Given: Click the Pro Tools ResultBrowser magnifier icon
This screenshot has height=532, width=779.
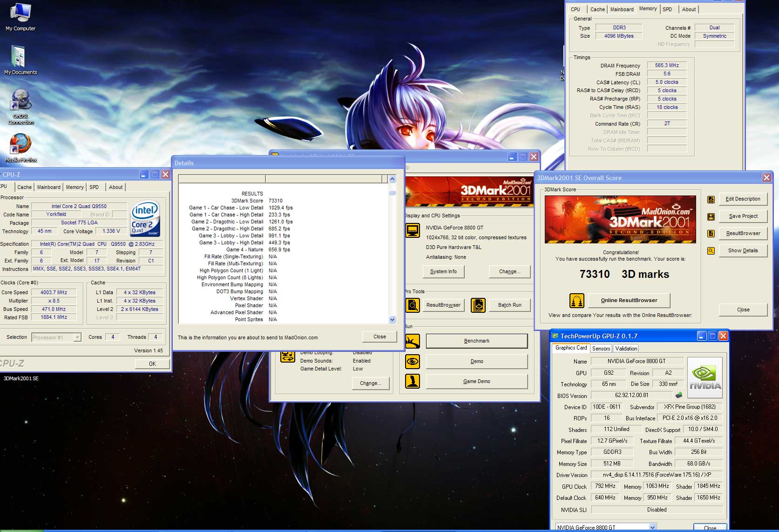Looking at the screenshot, I should pyautogui.click(x=413, y=305).
